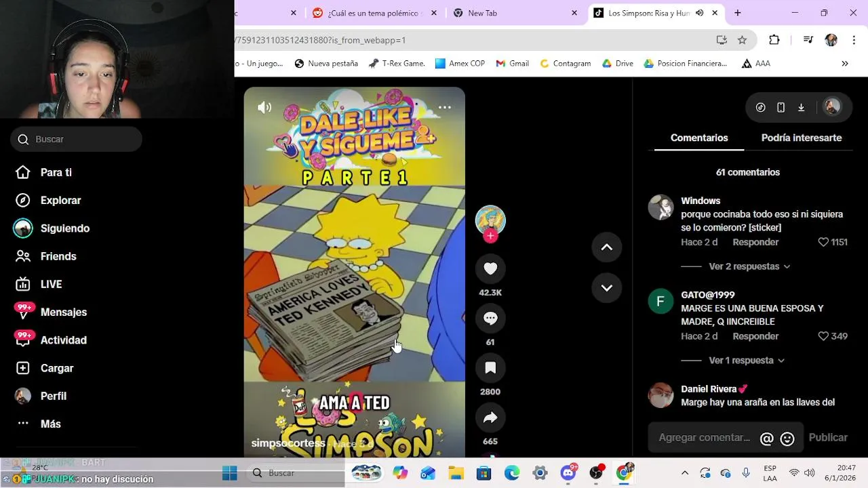This screenshot has width=868, height=488.
Task: Open the Amex COP bookmark
Action: tap(460, 64)
